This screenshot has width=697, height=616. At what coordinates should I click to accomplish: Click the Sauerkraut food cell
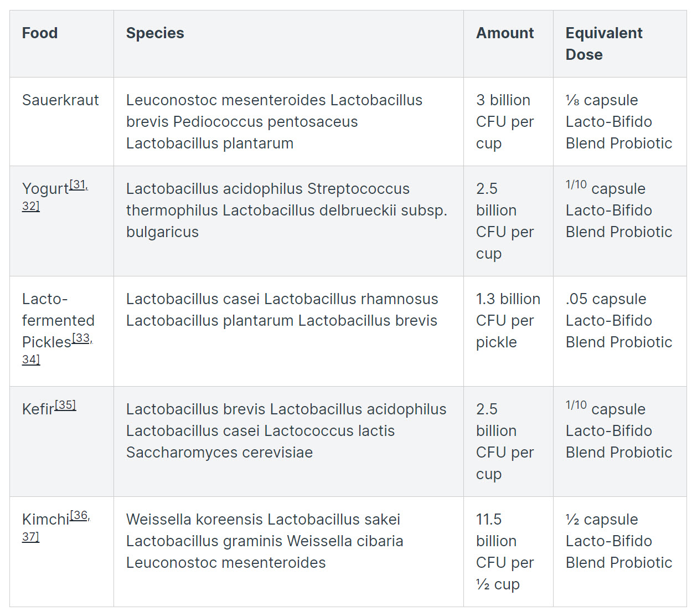coord(60,100)
